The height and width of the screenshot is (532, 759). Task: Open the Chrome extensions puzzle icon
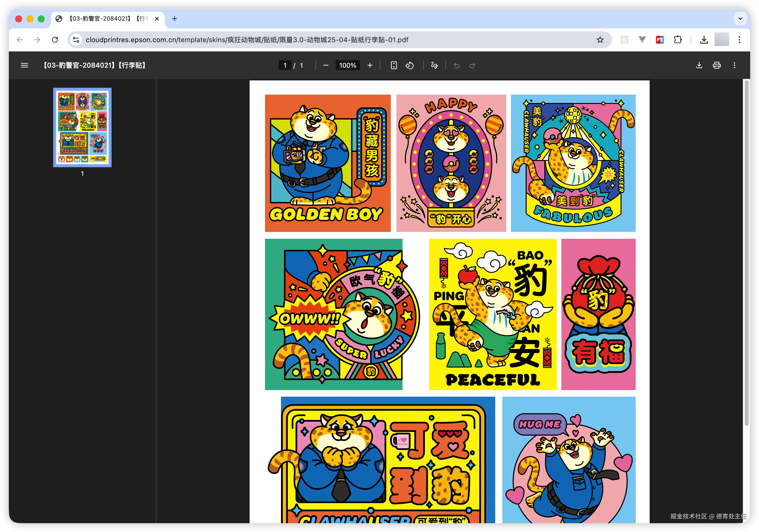[678, 40]
